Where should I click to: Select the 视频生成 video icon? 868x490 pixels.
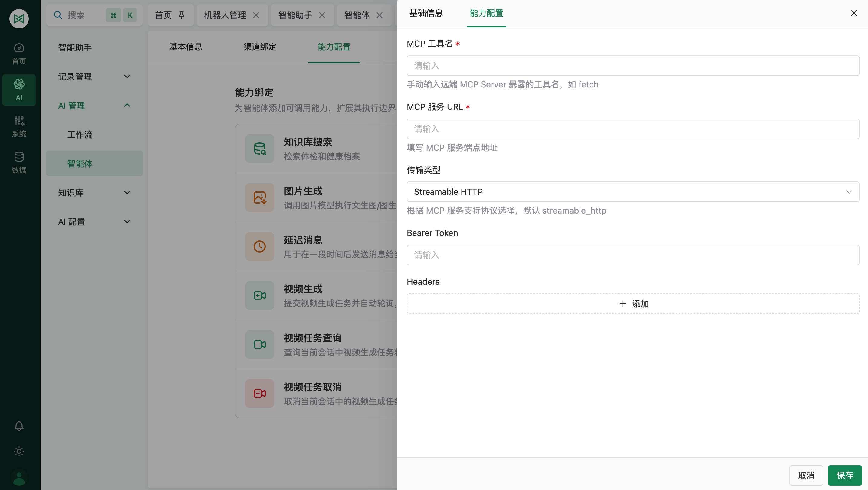click(259, 295)
